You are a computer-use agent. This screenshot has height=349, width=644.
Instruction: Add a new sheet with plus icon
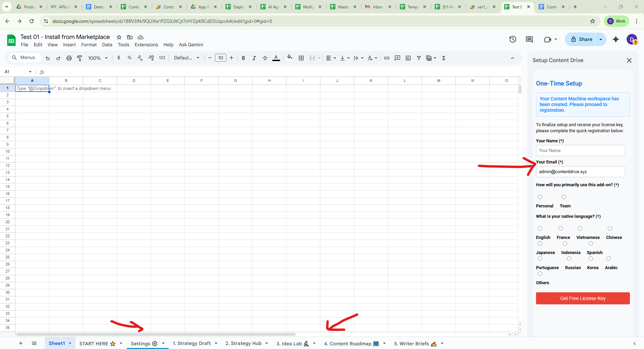[21, 343]
